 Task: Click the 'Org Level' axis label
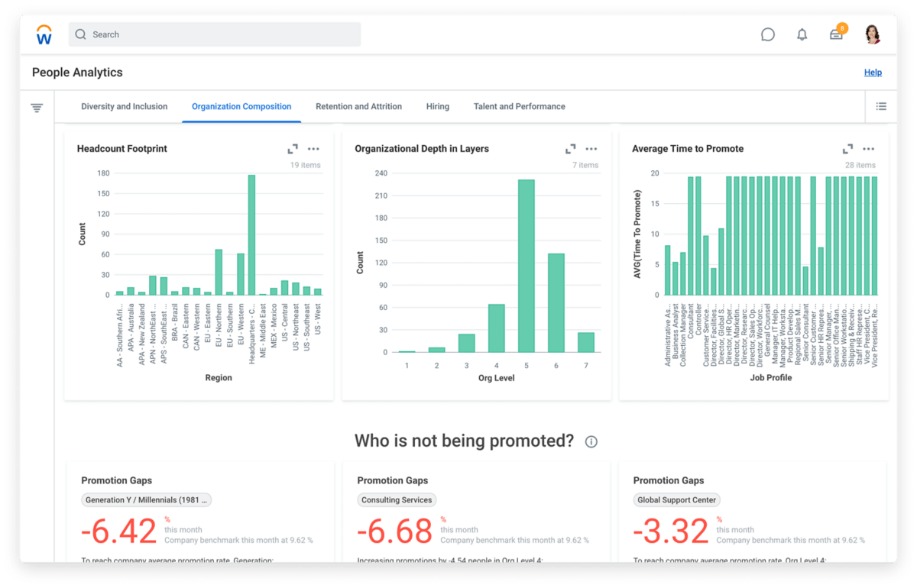click(496, 377)
